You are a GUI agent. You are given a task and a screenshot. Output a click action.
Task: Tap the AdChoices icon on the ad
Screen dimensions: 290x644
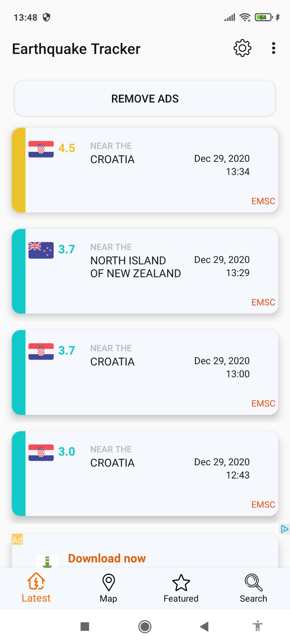click(284, 529)
